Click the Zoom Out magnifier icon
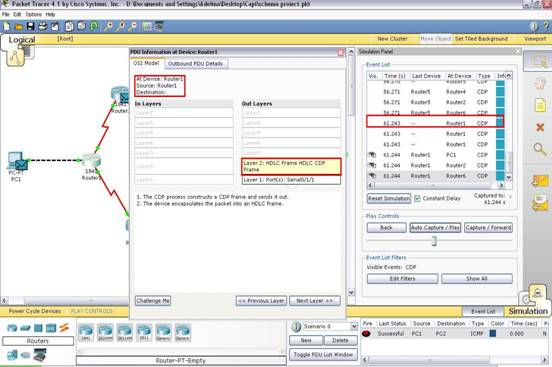 pyautogui.click(x=132, y=26)
